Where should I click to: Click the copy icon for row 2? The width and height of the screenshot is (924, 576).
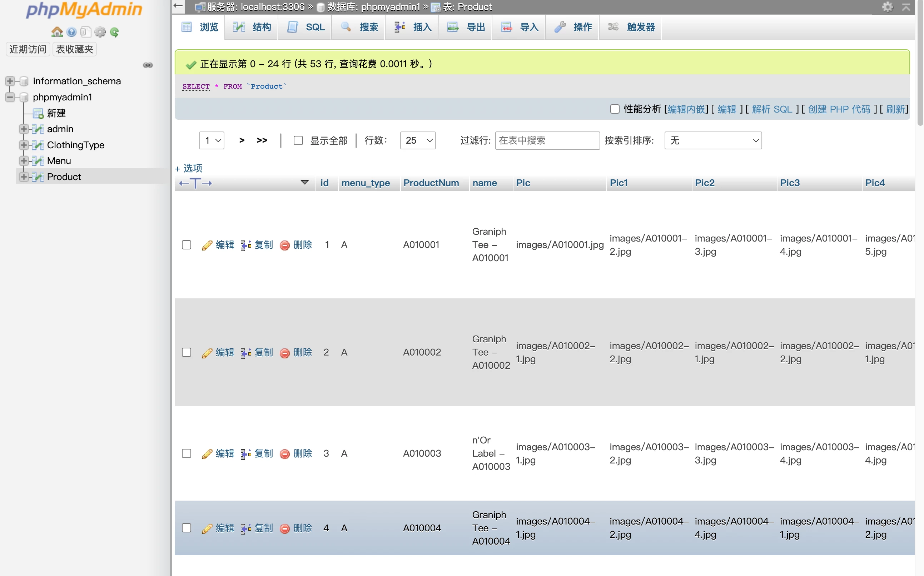pos(246,353)
